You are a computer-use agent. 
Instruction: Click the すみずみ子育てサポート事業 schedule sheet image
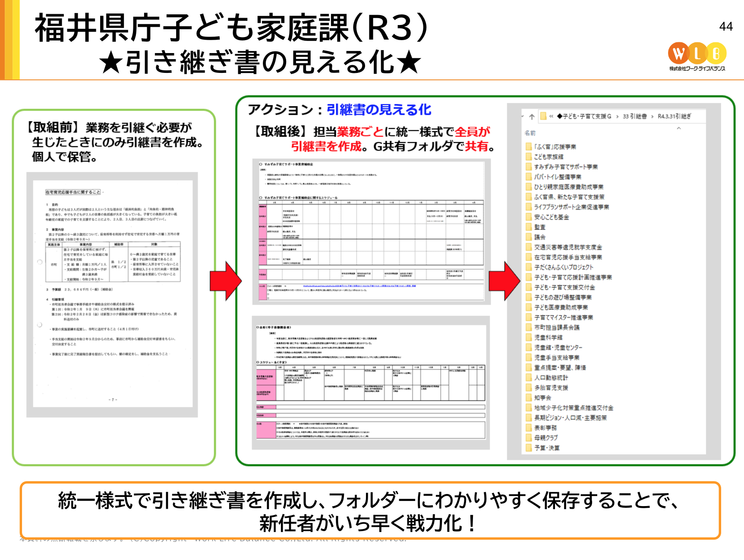pos(372,231)
